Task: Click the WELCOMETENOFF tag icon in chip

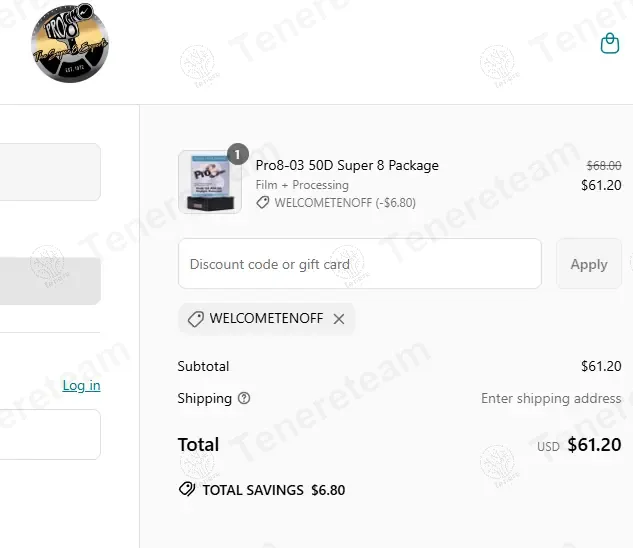Action: coord(195,319)
